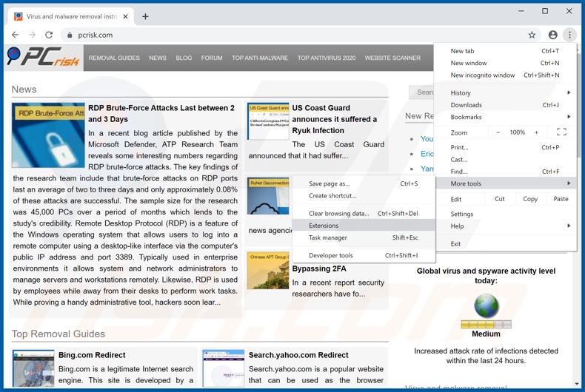Click the browser back arrow

[15, 35]
